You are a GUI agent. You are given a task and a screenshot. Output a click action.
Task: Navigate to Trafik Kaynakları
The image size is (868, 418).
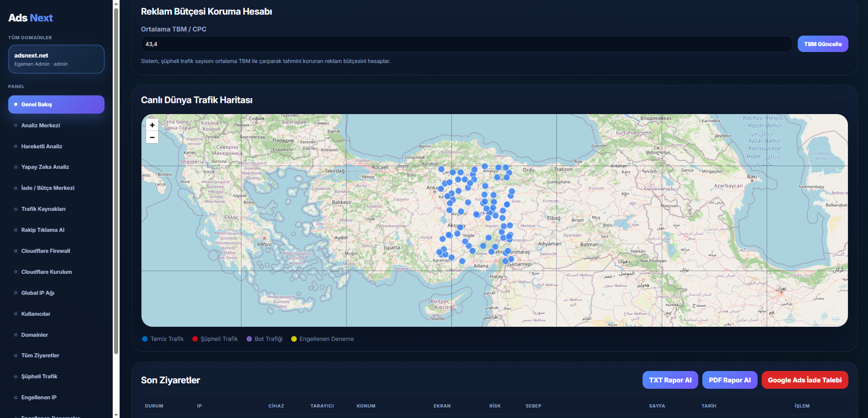pyautogui.click(x=56, y=209)
